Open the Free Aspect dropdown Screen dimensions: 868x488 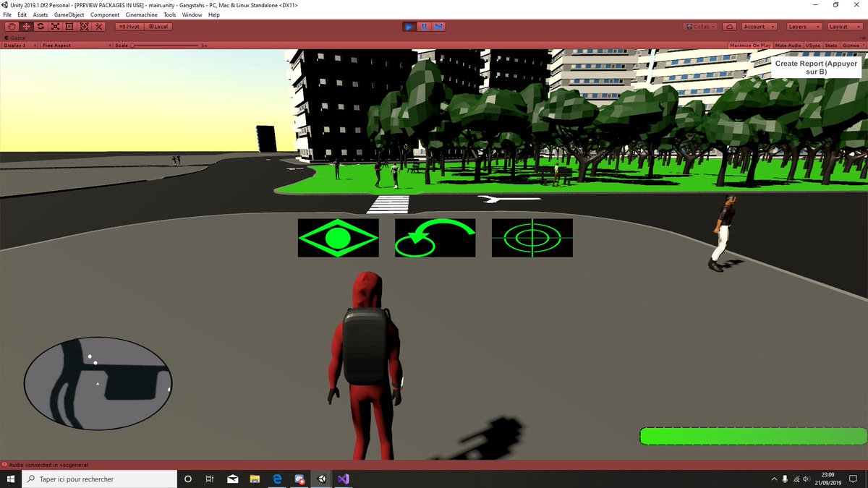pyautogui.click(x=76, y=46)
